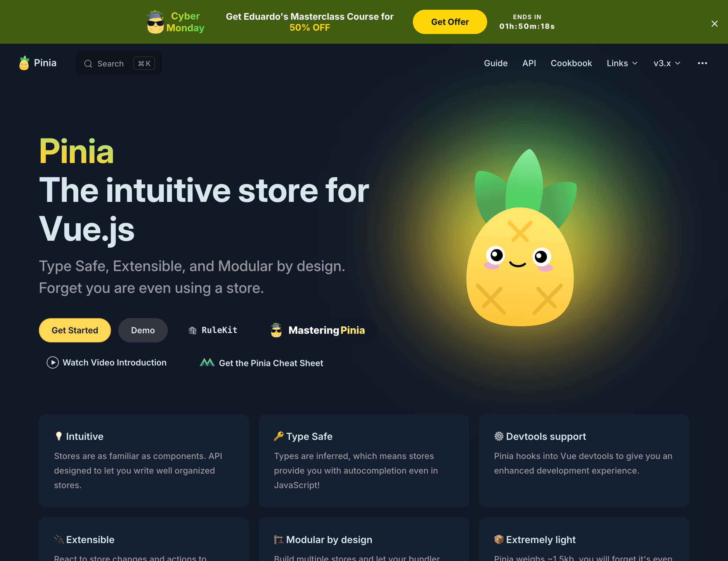Open the v3.x version dropdown

pyautogui.click(x=667, y=63)
